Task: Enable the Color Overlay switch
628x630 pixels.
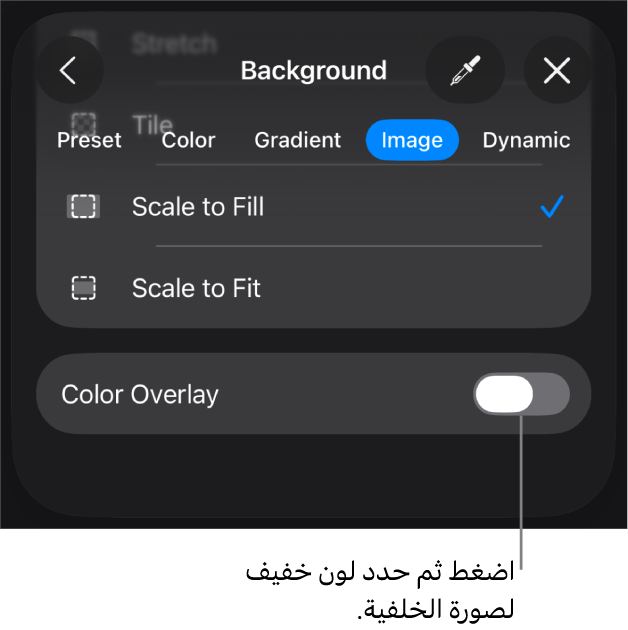Action: [x=521, y=395]
